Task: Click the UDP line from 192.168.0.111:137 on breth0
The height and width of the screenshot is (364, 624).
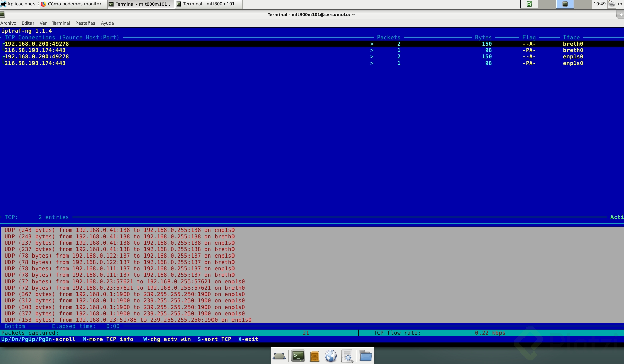Action: 120,275
